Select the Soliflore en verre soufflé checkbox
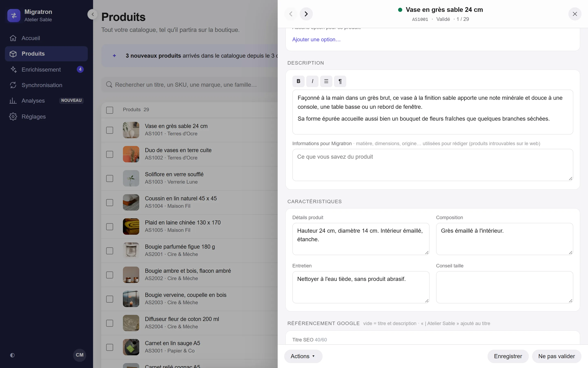588x368 pixels. click(110, 178)
